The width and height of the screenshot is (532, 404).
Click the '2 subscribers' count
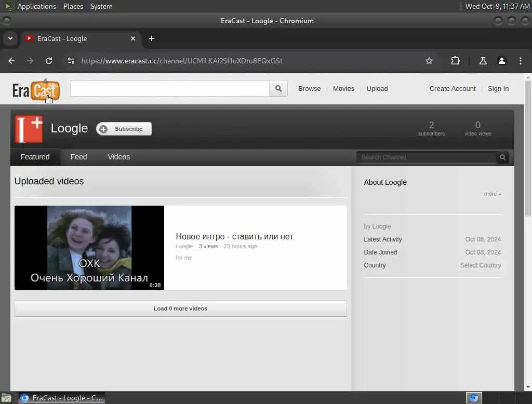pyautogui.click(x=431, y=129)
